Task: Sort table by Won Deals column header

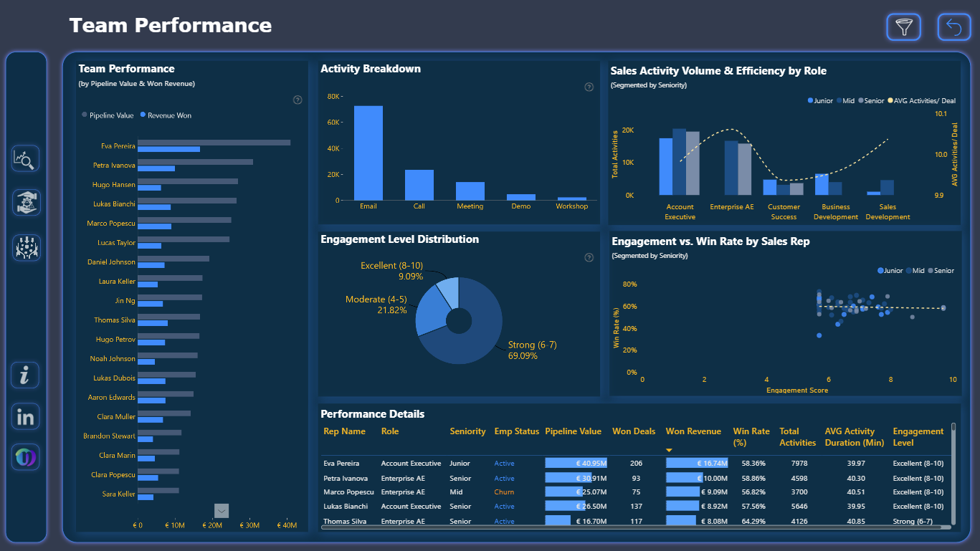Action: click(x=634, y=431)
